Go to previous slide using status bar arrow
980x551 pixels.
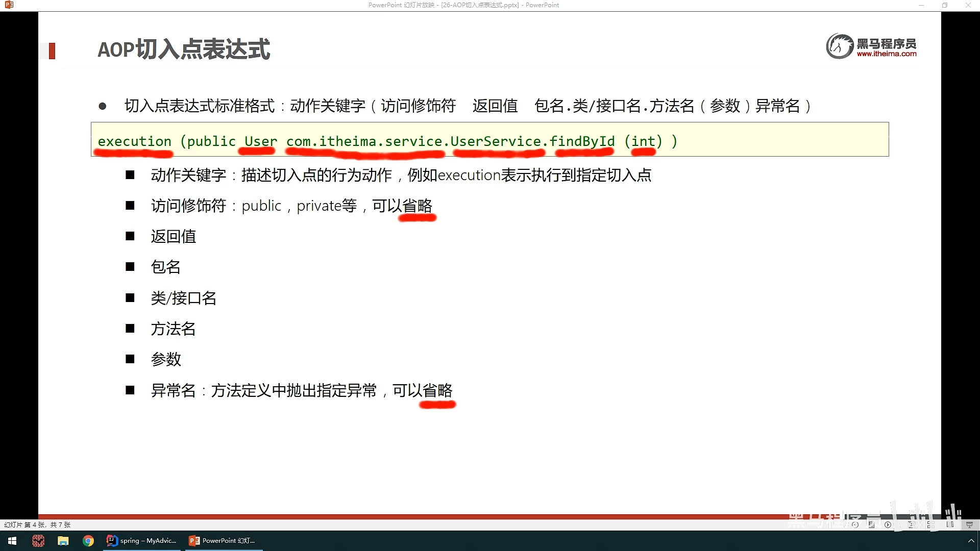tap(855, 524)
